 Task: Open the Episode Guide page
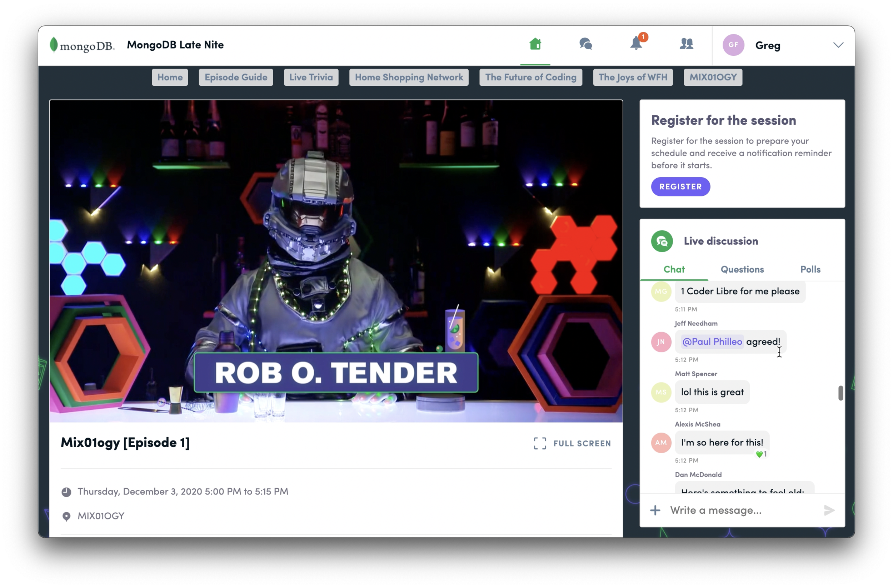tap(236, 77)
